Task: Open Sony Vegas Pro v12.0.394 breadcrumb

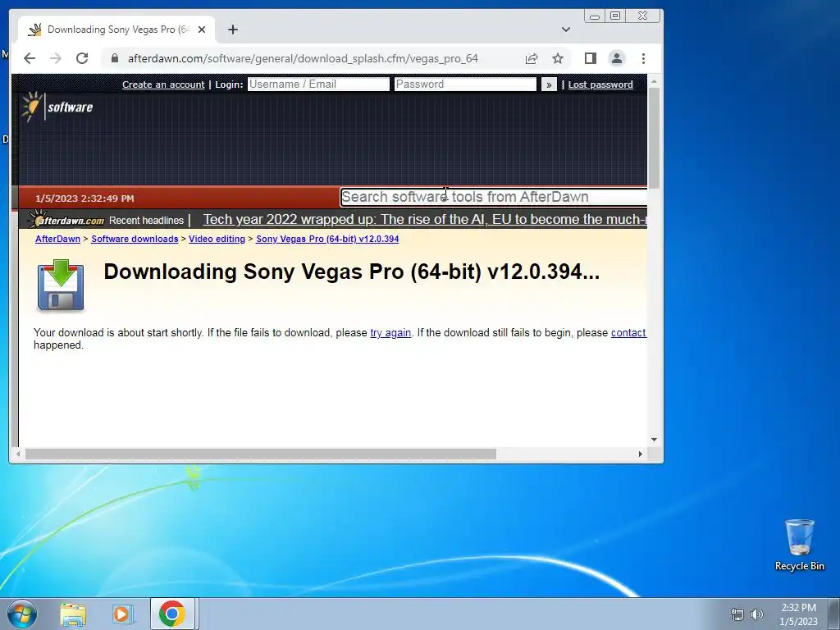Action: pos(327,239)
